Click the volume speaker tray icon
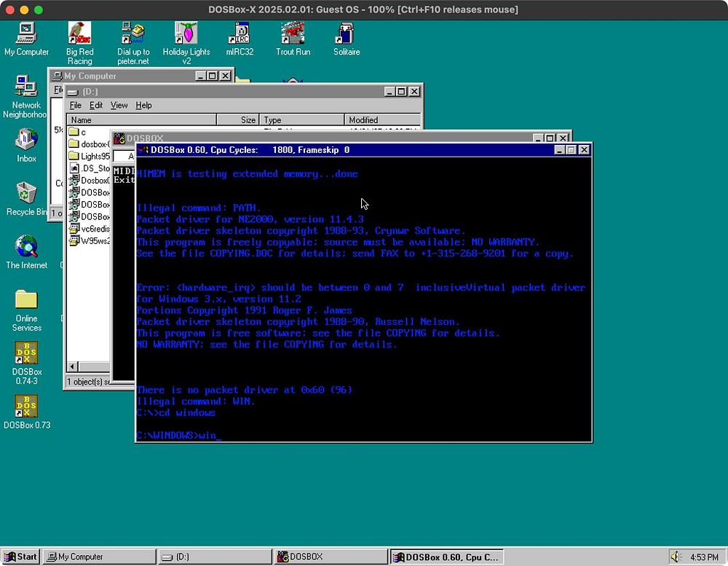The image size is (728, 566). (x=676, y=557)
